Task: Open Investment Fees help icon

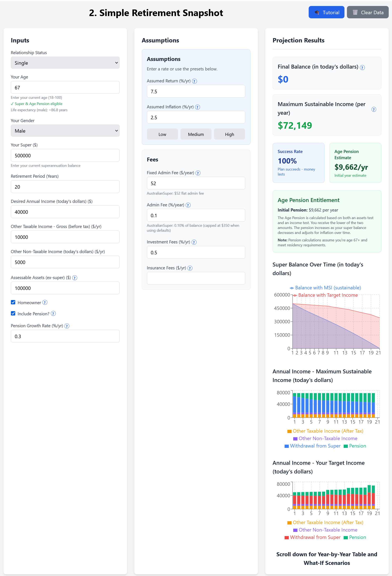Action: 194,242
